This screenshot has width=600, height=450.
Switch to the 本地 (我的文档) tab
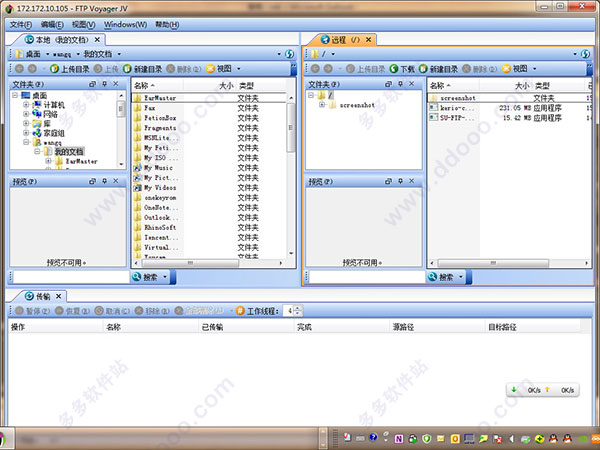(57, 40)
